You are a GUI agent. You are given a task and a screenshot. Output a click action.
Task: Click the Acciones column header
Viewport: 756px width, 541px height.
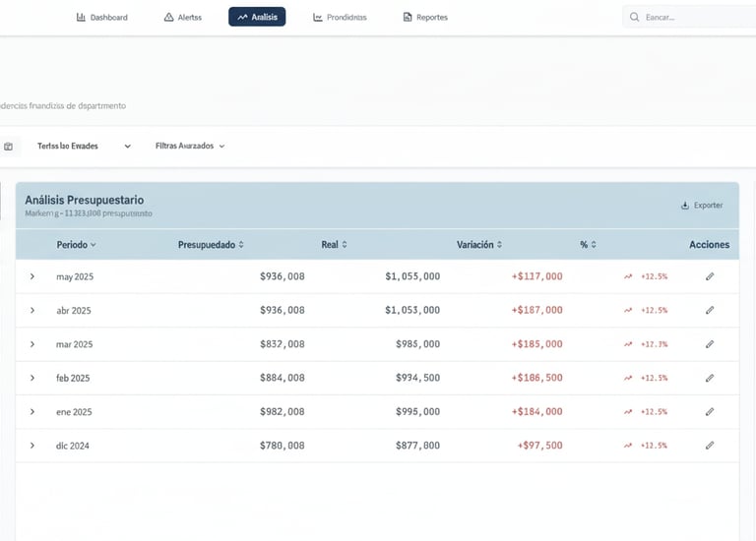tap(709, 245)
